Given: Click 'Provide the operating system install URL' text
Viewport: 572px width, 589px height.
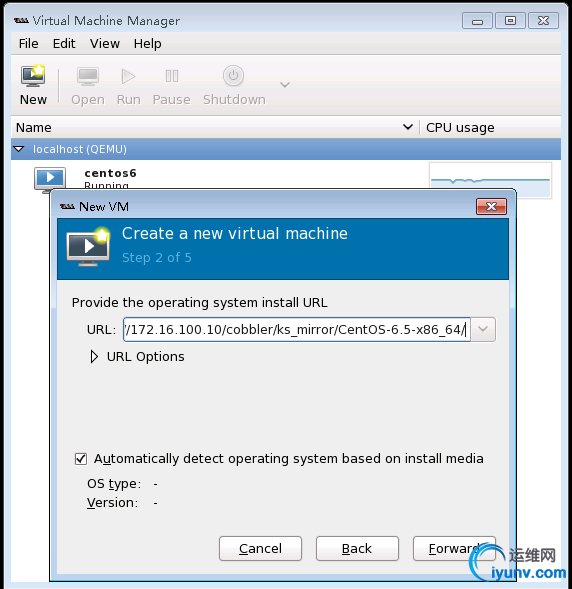Looking at the screenshot, I should 200,303.
